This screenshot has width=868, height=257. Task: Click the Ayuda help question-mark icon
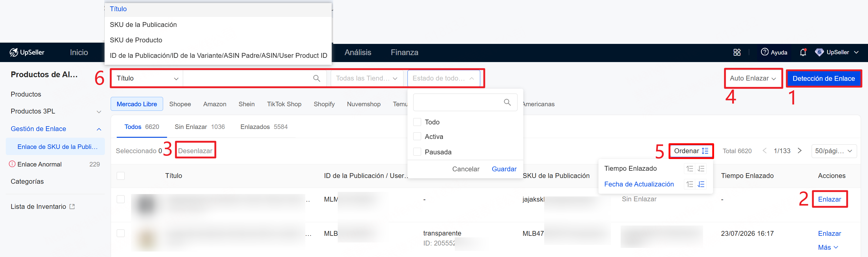click(x=765, y=52)
